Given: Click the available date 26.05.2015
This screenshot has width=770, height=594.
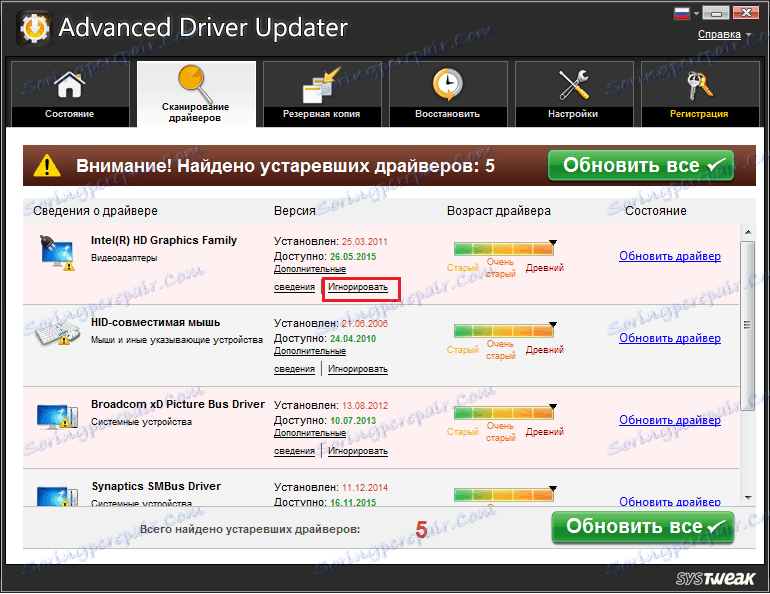Looking at the screenshot, I should point(353,257).
